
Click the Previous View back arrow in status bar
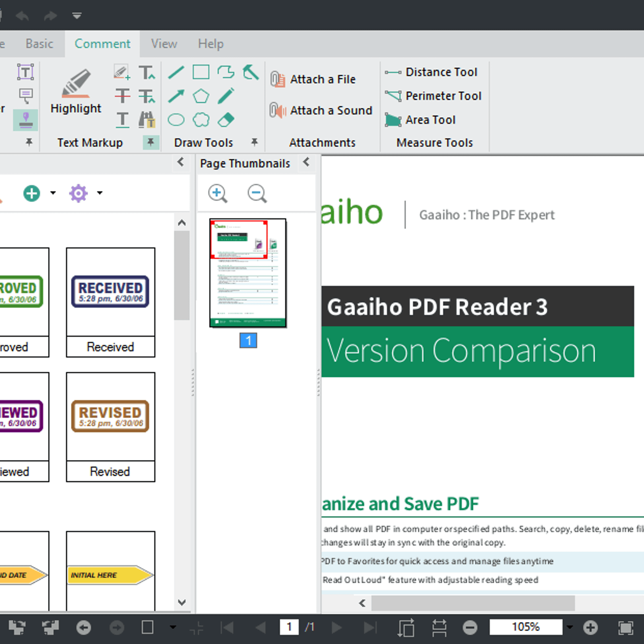[x=84, y=627]
